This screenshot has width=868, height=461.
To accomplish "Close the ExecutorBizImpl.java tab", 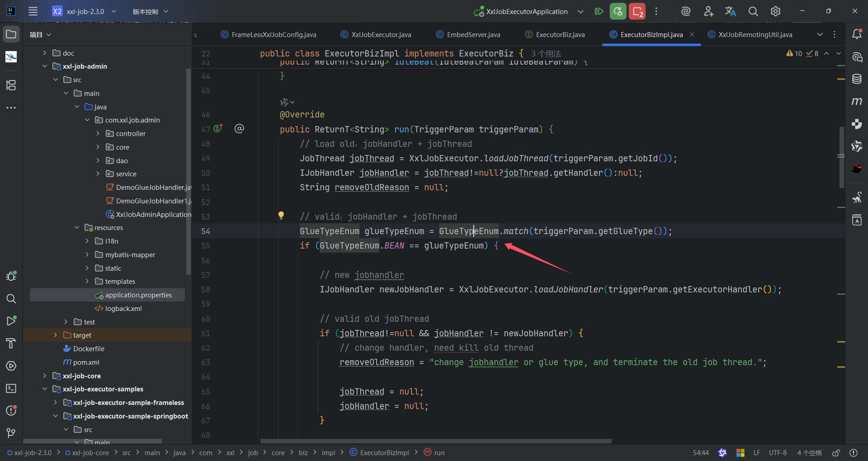I will click(692, 34).
